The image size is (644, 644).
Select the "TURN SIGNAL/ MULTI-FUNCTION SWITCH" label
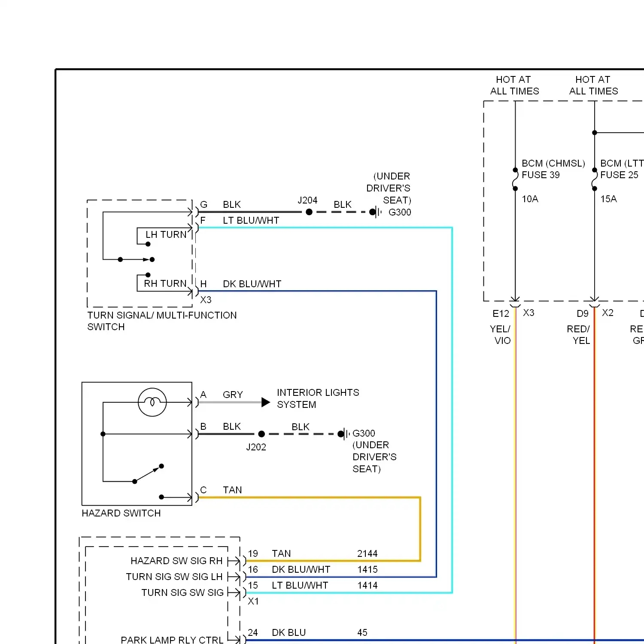coord(162,321)
